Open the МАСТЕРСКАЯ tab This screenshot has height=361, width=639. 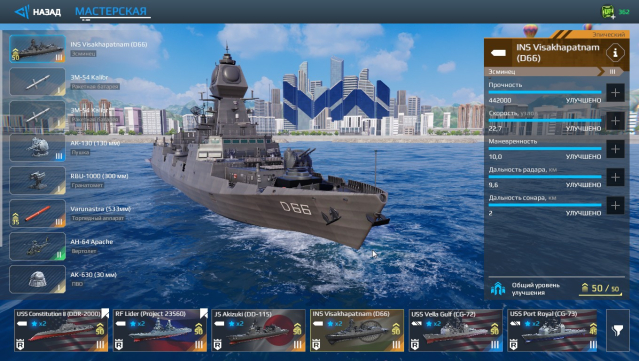click(111, 11)
